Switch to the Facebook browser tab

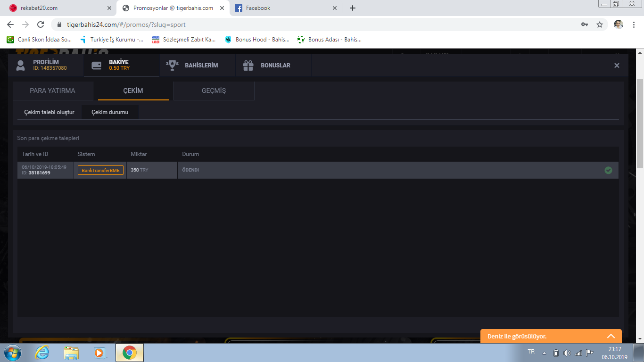click(x=283, y=8)
